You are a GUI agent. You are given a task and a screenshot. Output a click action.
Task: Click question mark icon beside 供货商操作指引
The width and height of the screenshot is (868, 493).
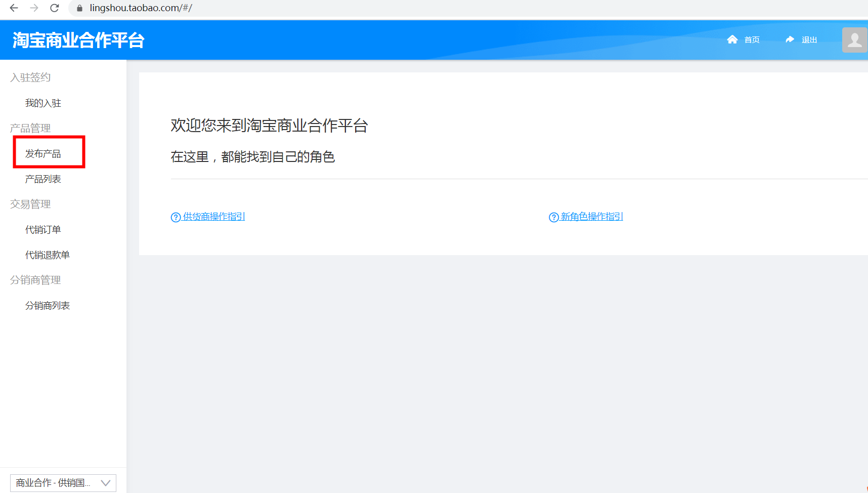176,217
